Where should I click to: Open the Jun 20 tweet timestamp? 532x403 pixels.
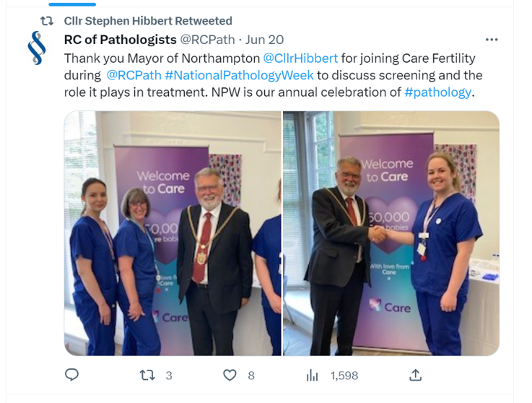tap(264, 40)
